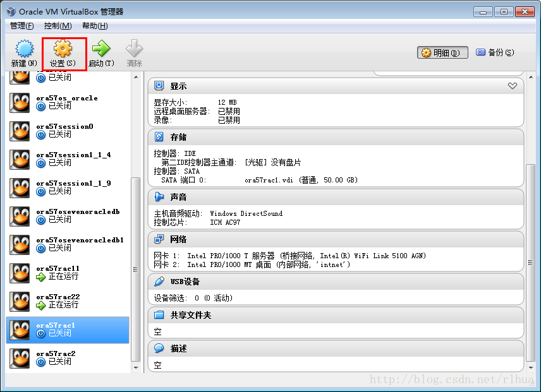Click the 显存大小 12 MB value
The height and width of the screenshot is (392, 541).
tap(228, 102)
